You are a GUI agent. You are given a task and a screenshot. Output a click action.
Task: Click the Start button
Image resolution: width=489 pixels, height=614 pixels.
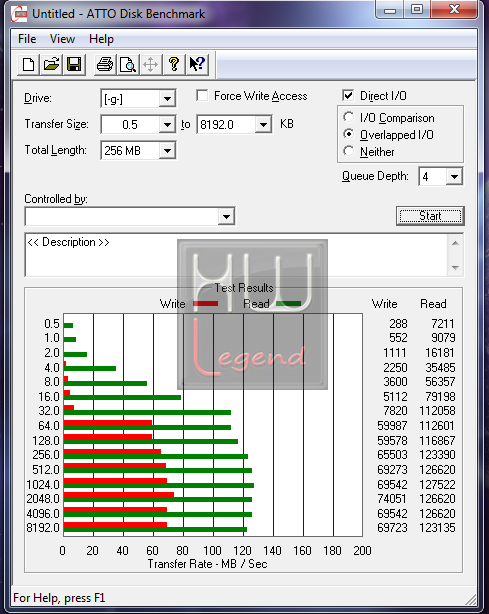click(x=430, y=216)
